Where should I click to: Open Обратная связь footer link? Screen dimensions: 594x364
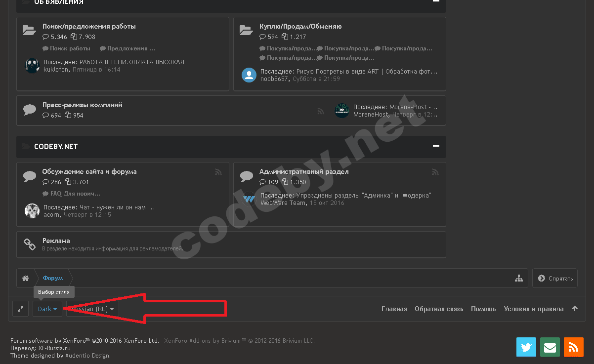(x=439, y=309)
